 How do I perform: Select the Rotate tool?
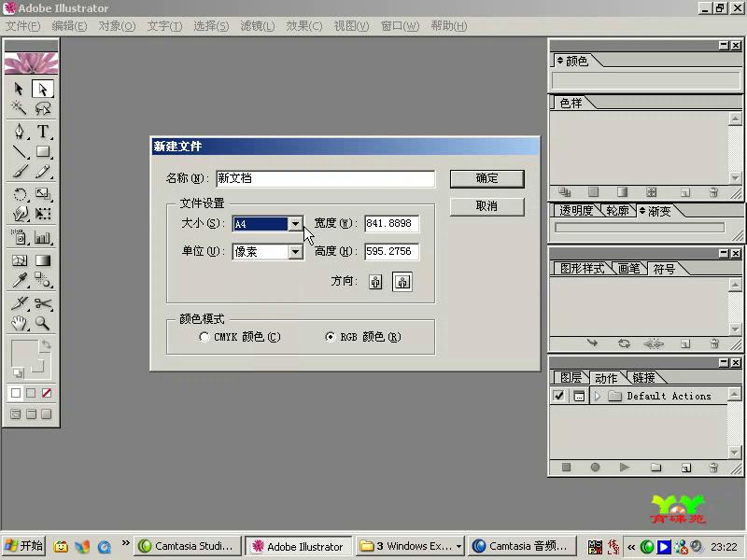pos(19,194)
